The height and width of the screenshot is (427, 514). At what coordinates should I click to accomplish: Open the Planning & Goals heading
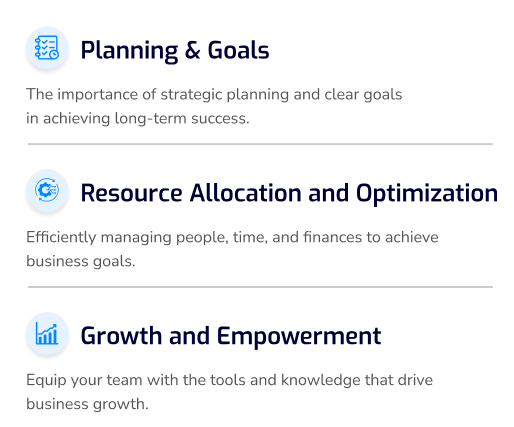pyautogui.click(x=175, y=50)
